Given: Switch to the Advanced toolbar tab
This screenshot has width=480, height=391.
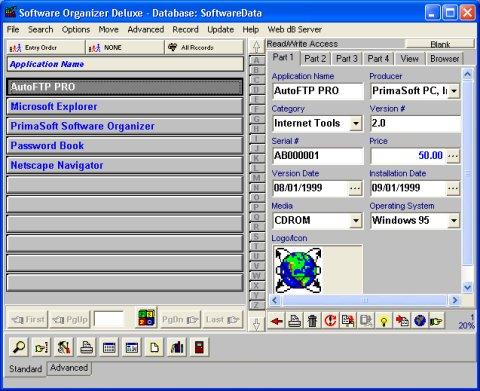Looking at the screenshot, I should [69, 368].
